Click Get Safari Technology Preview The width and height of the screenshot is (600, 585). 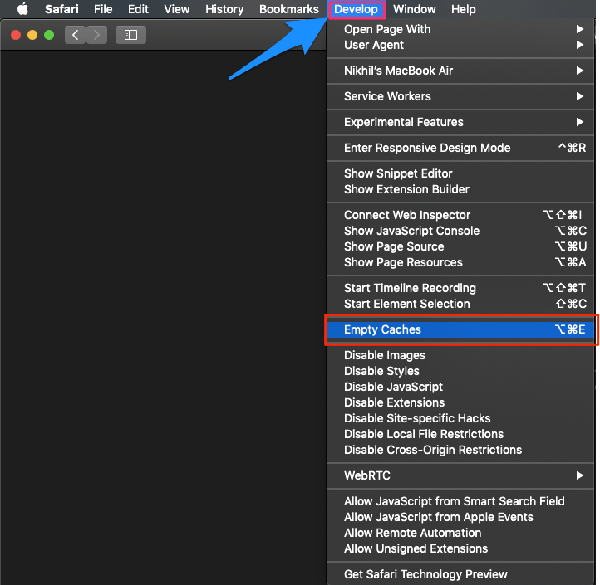pos(461,574)
